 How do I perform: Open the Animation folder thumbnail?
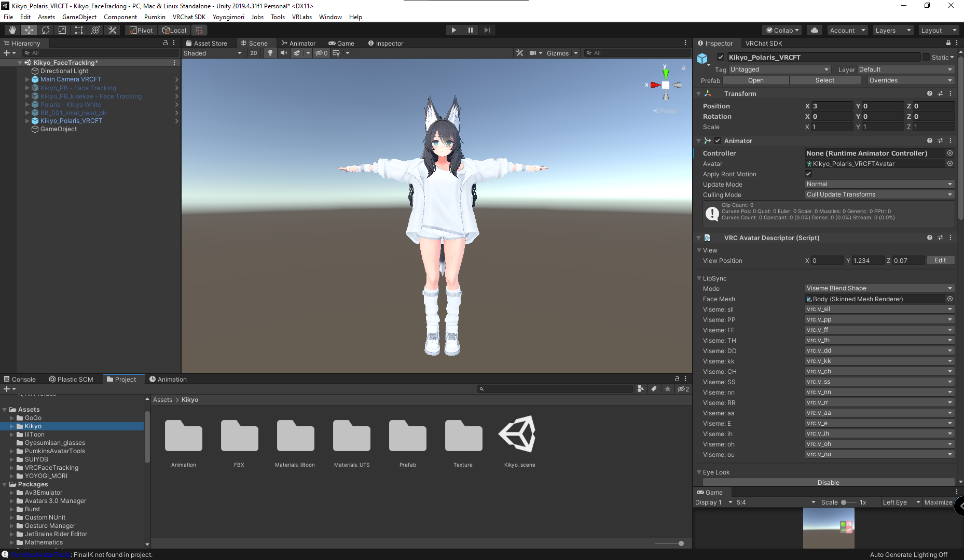click(184, 436)
